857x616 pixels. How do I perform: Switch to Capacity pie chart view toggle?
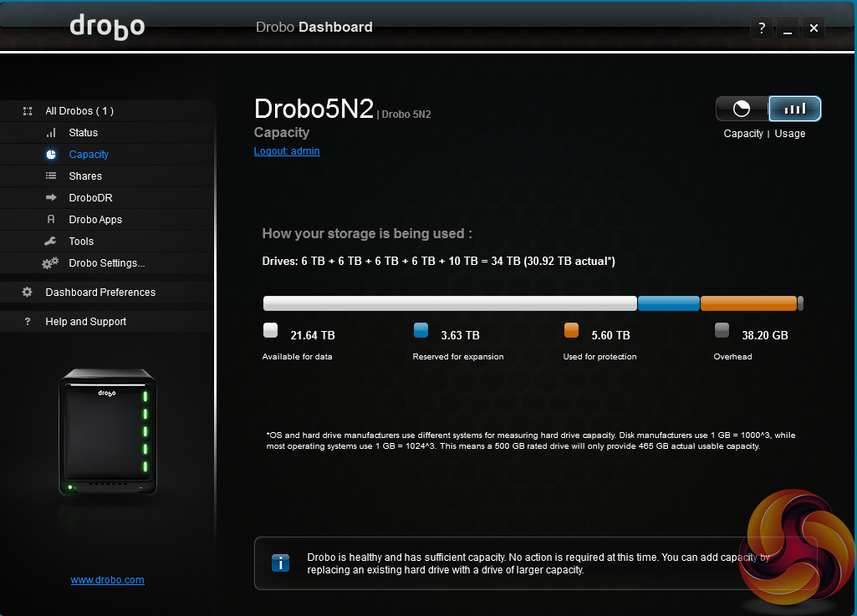point(742,109)
